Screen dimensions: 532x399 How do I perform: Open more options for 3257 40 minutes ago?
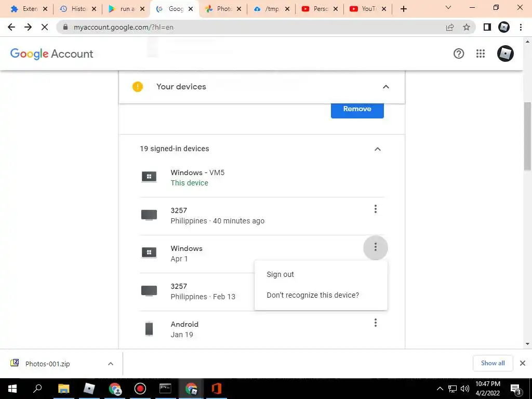[x=375, y=209]
